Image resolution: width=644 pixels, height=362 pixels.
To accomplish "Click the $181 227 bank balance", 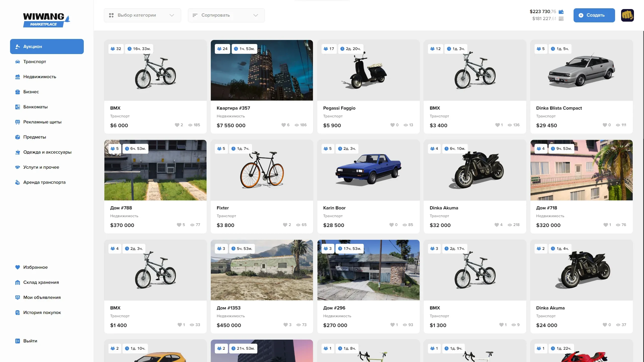I will click(544, 19).
